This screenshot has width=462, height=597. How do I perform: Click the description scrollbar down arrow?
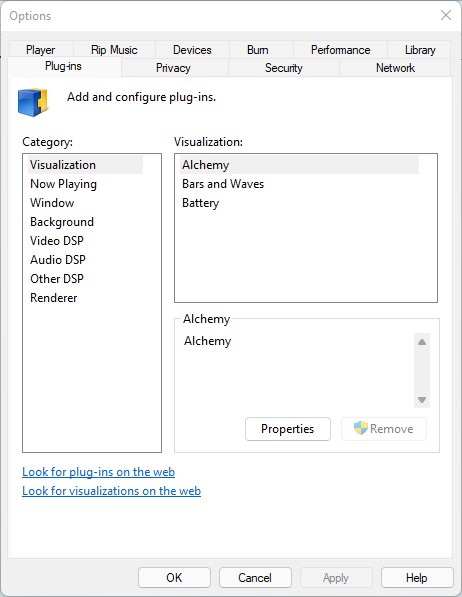coord(422,400)
